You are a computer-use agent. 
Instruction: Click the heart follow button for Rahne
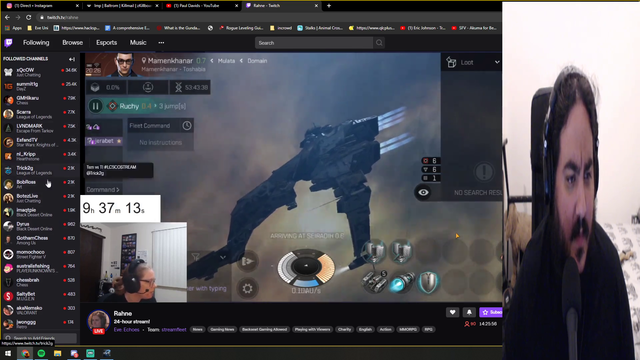click(x=452, y=312)
